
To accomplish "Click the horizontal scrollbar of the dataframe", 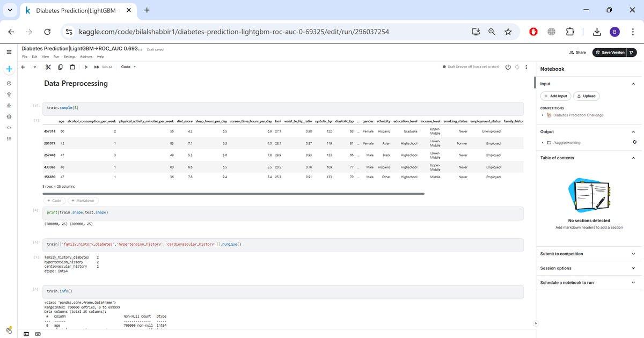I will pyautogui.click(x=234, y=194).
